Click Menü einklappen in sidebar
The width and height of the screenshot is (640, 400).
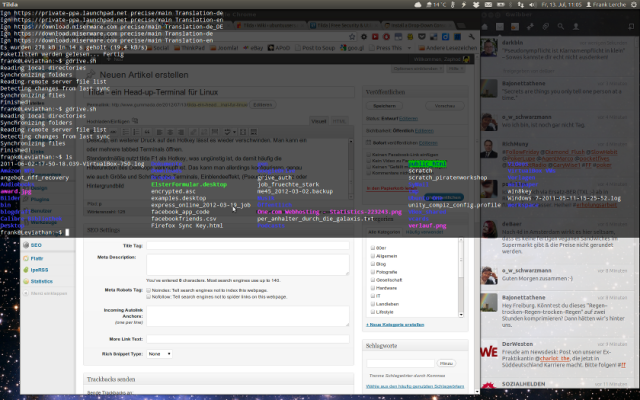coord(44,293)
